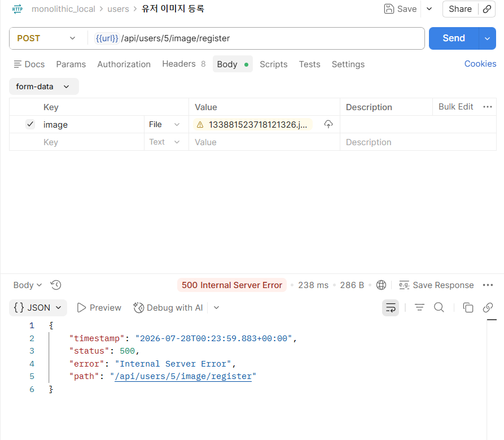The width and height of the screenshot is (504, 440).
Task: Select the Body tab
Action: 233,64
